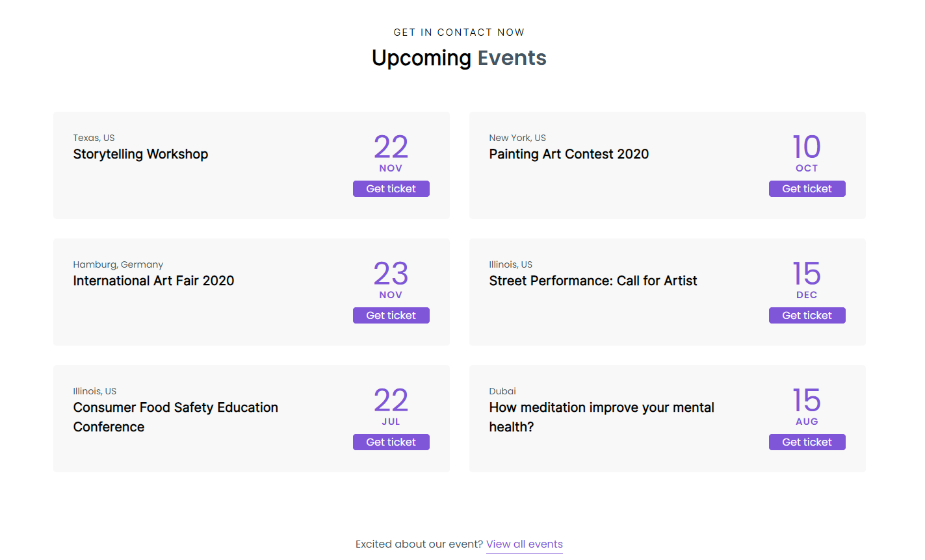Image resolution: width=925 pixels, height=560 pixels.
Task: Click Get ticket for Painting Art Contest 2020
Action: 807,188
